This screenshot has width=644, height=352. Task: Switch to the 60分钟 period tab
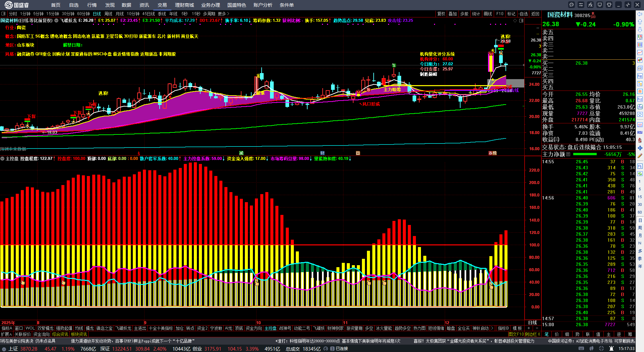click(84, 14)
